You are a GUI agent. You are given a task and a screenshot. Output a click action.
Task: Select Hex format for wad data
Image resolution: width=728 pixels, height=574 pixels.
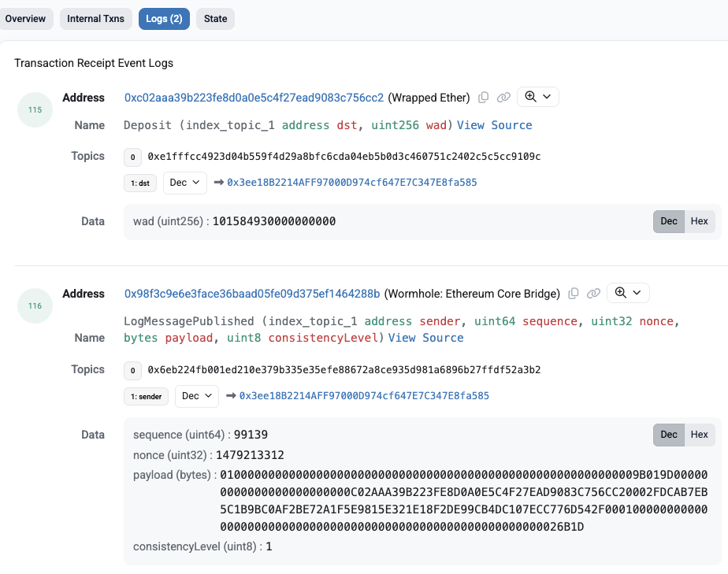tap(699, 221)
